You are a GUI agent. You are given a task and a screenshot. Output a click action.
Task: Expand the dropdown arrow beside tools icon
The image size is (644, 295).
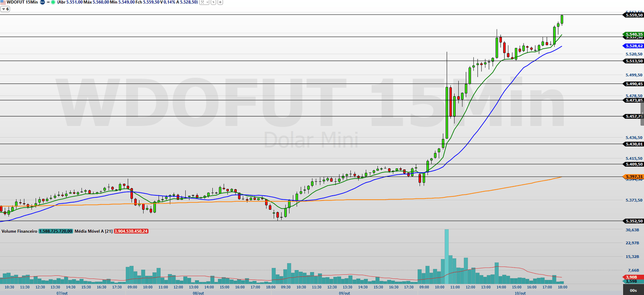pyautogui.click(x=207, y=2)
